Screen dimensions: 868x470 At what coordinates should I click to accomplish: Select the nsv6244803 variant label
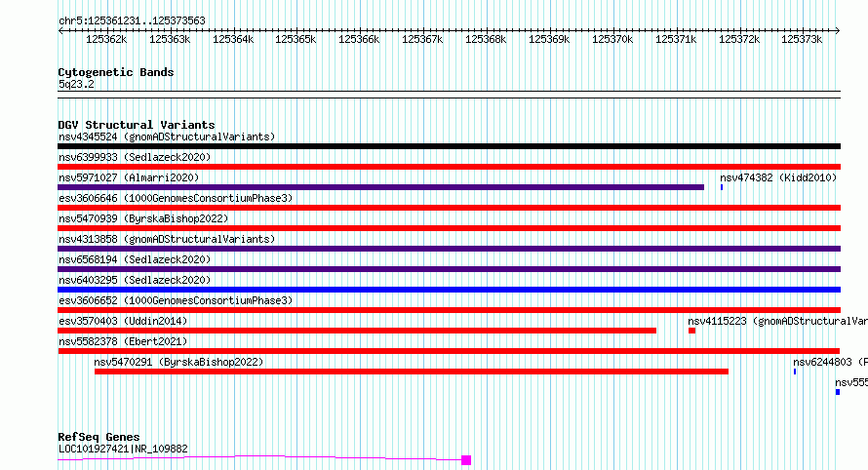(830, 362)
